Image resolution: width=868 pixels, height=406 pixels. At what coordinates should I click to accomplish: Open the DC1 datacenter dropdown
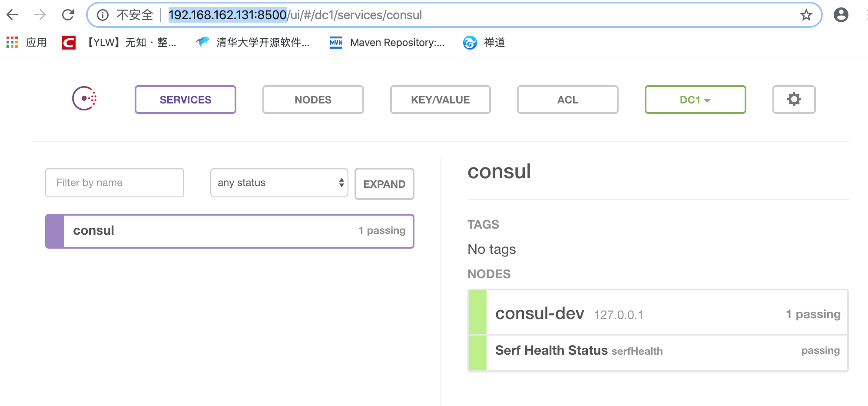tap(695, 100)
